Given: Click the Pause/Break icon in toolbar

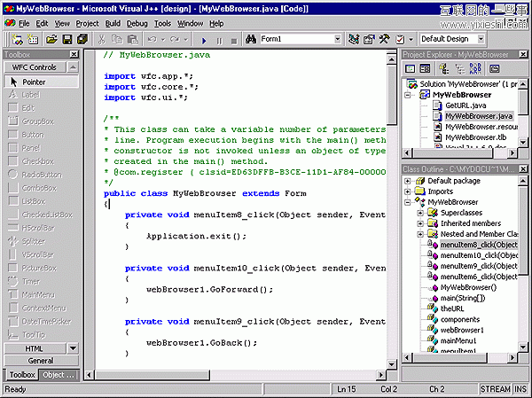Looking at the screenshot, I should click(219, 40).
